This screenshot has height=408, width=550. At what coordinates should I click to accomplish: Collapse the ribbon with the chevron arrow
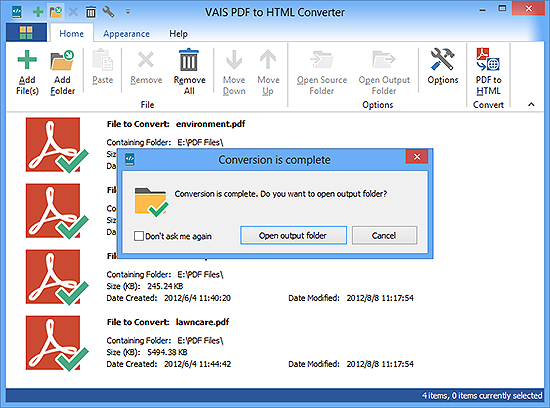pos(531,105)
